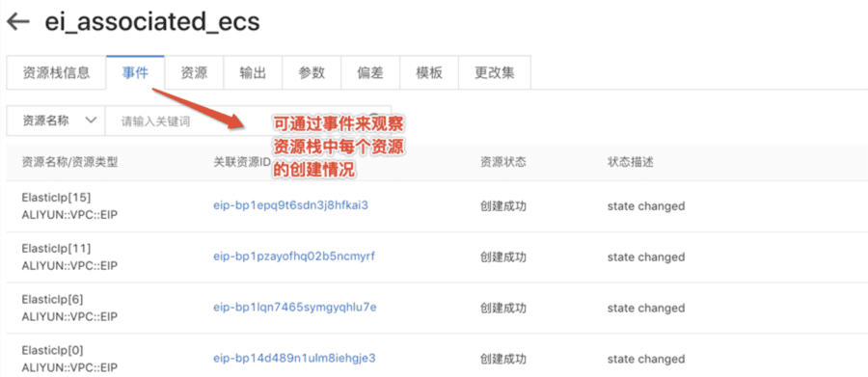
Task: Switch to the 参数 tab
Action: pyautogui.click(x=312, y=72)
